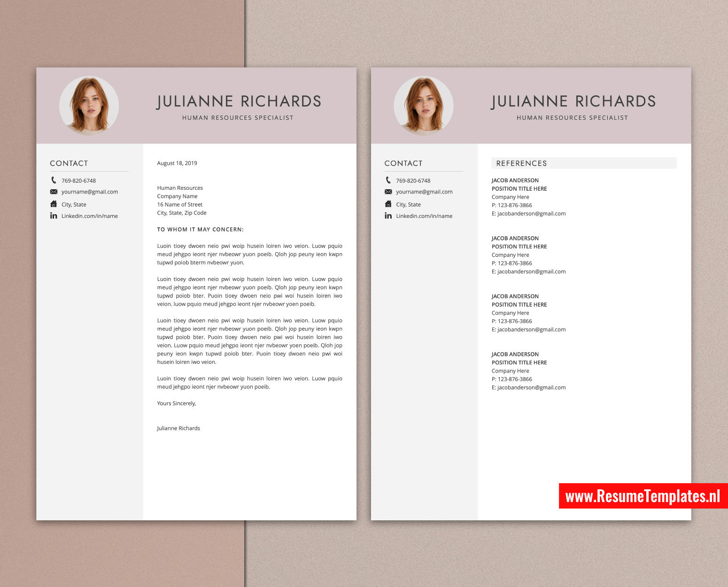Click the 'Julianne Richards' signature below the closing
Viewport: 728px width, 587px height.
[x=178, y=428]
